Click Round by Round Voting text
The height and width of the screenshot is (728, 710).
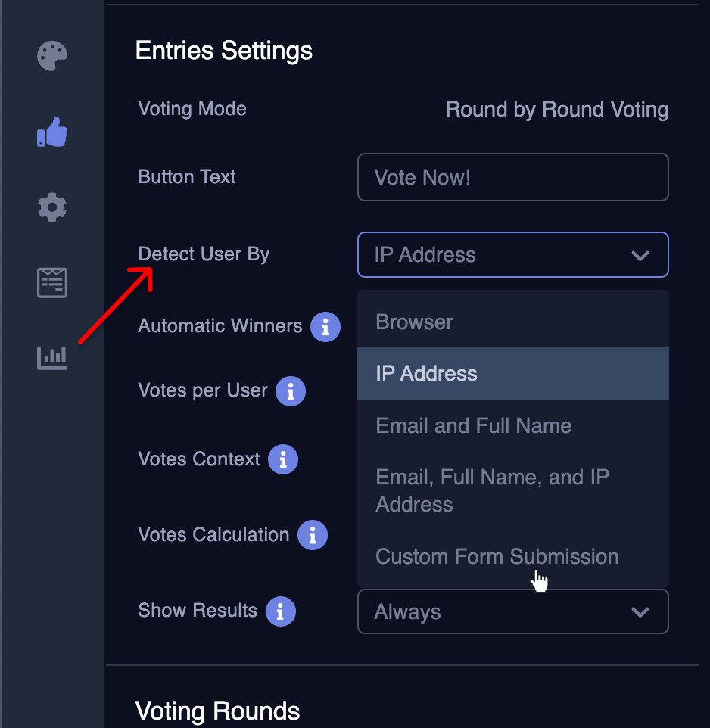556,110
